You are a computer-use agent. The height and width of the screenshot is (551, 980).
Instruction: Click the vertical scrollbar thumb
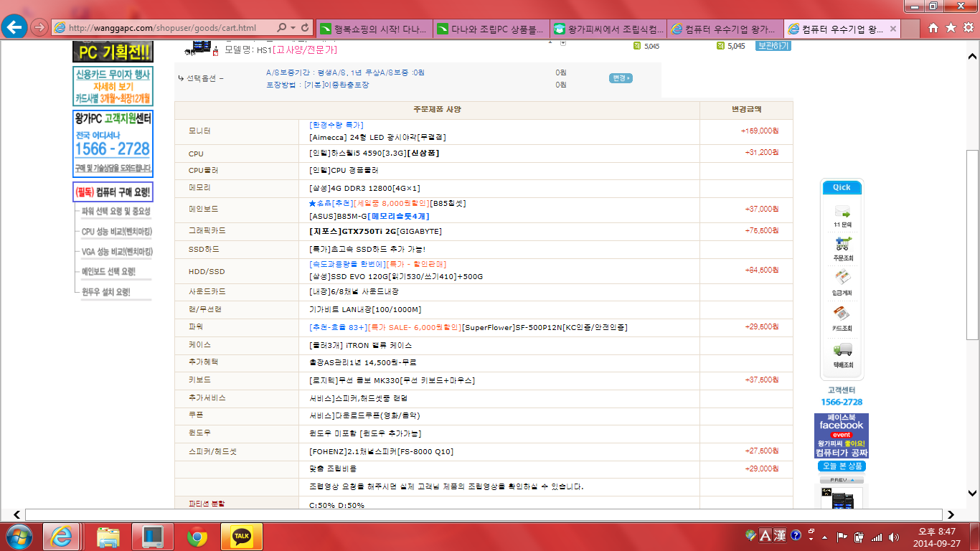click(x=972, y=244)
